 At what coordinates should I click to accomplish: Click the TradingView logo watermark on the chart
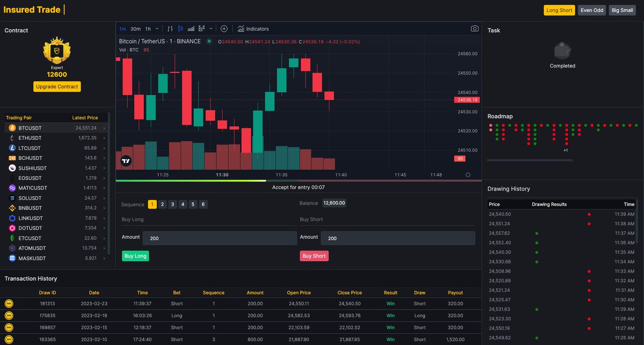126,160
